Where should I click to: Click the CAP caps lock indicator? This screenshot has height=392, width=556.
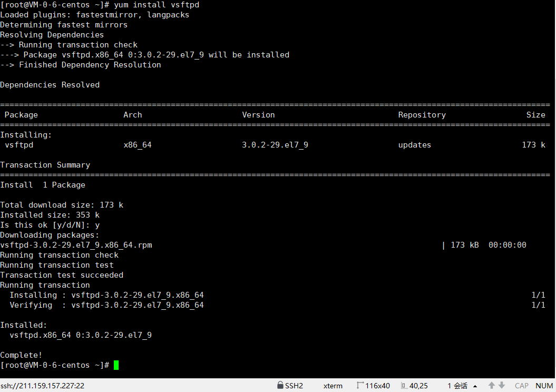pos(522,386)
